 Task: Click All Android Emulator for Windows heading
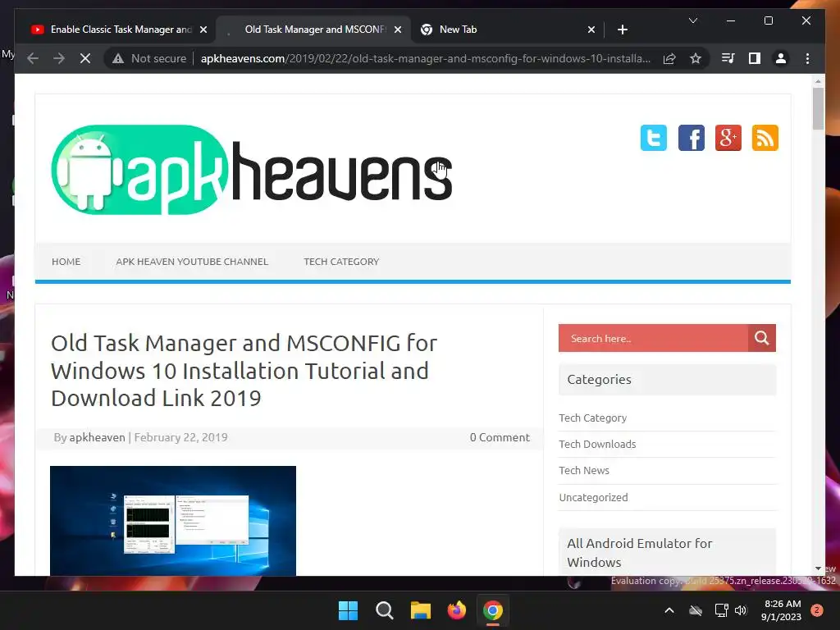tap(640, 552)
